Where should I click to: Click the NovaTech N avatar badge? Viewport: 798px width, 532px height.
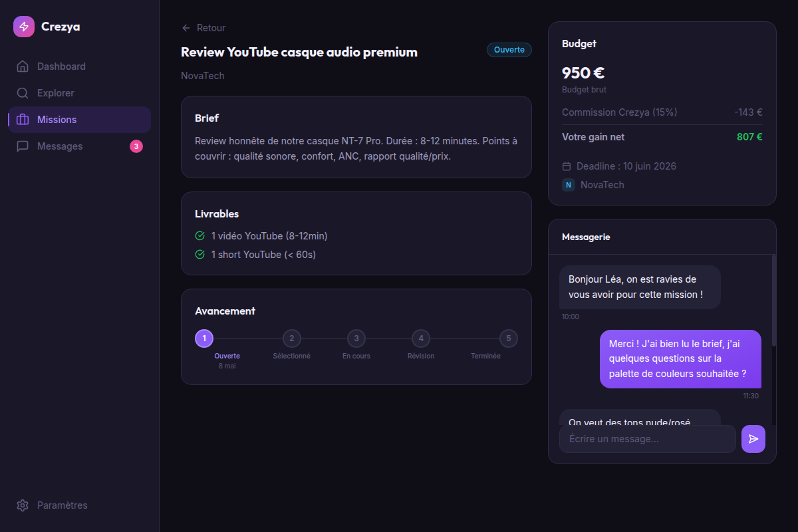pyautogui.click(x=569, y=185)
